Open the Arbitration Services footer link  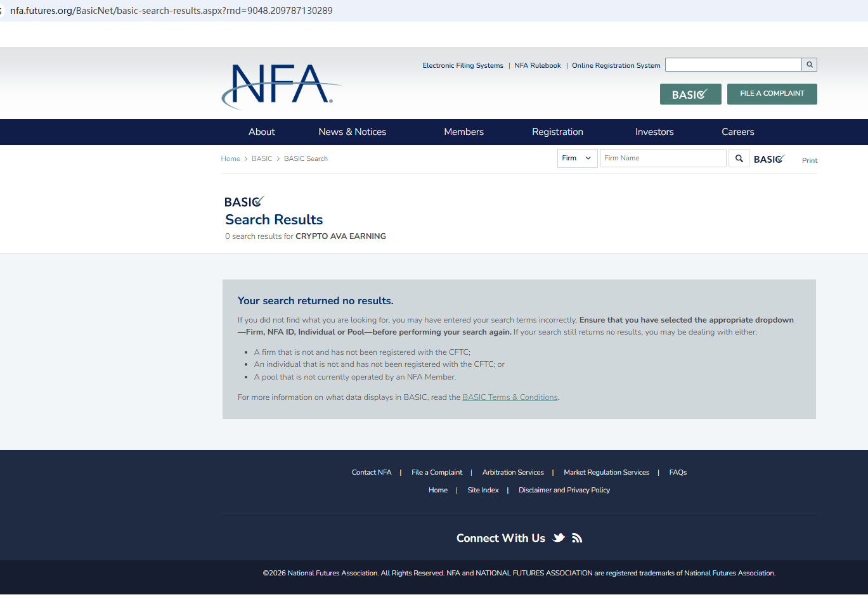pyautogui.click(x=513, y=473)
